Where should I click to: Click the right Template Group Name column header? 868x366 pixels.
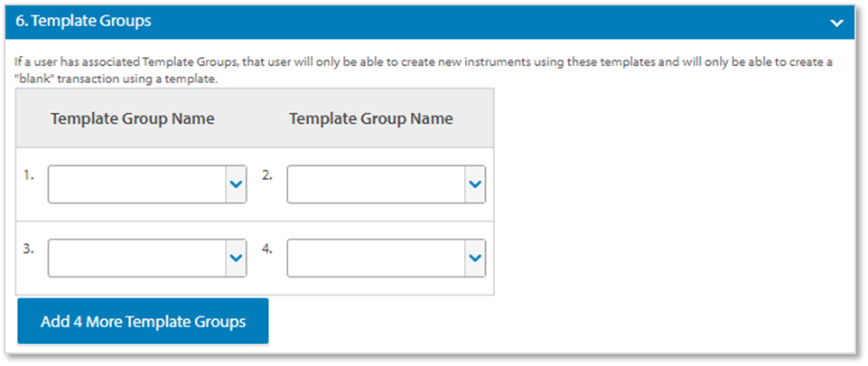[x=371, y=118]
